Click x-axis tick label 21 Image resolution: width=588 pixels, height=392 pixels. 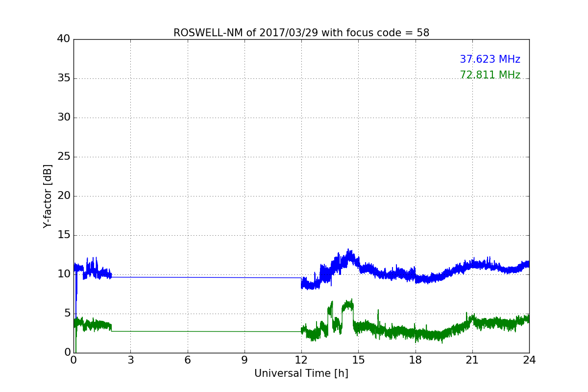pos(472,360)
